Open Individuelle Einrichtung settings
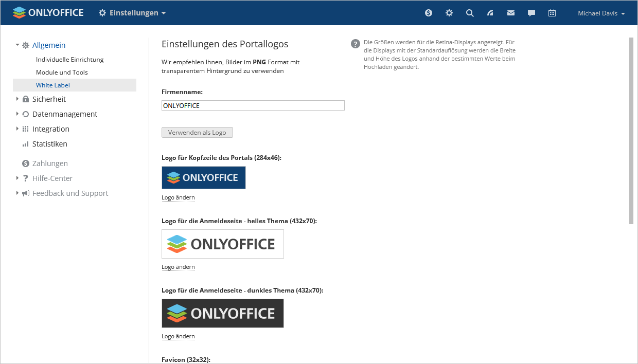The height and width of the screenshot is (364, 638). pos(70,60)
